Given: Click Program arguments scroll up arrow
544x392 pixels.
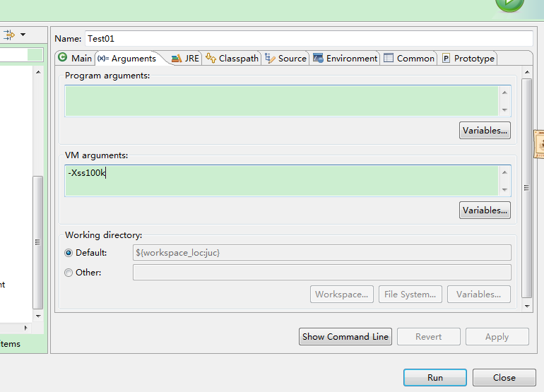Looking at the screenshot, I should 504,93.
